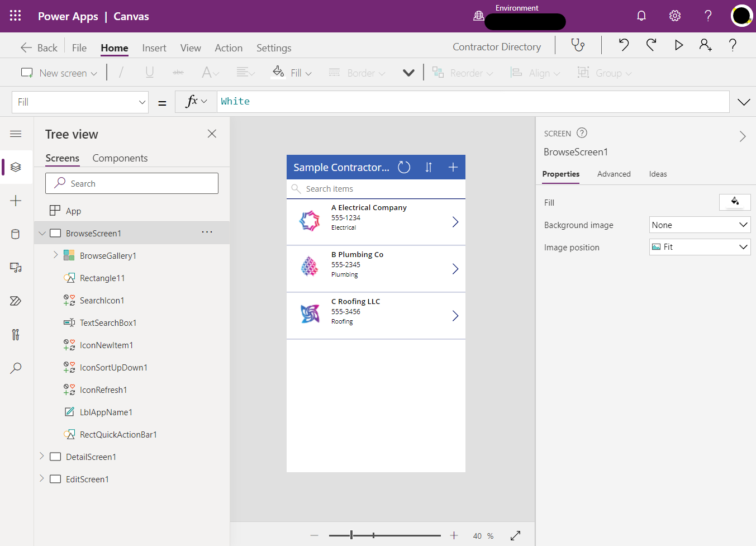The image size is (756, 546).
Task: Open the Insert plus icon in left rail
Action: pos(16,201)
